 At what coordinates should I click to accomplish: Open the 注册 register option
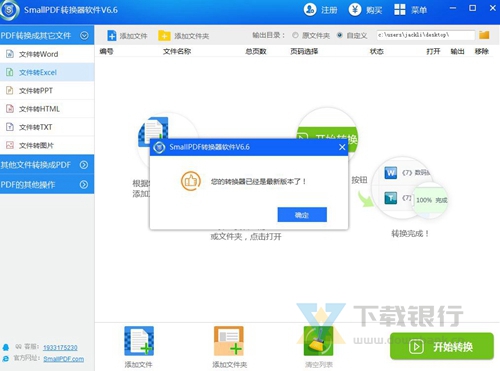[x=321, y=10]
